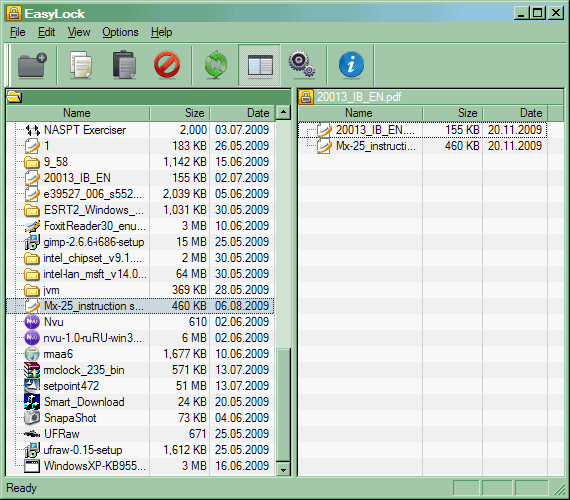Click the left panel scrollbar up arrow

tap(283, 113)
